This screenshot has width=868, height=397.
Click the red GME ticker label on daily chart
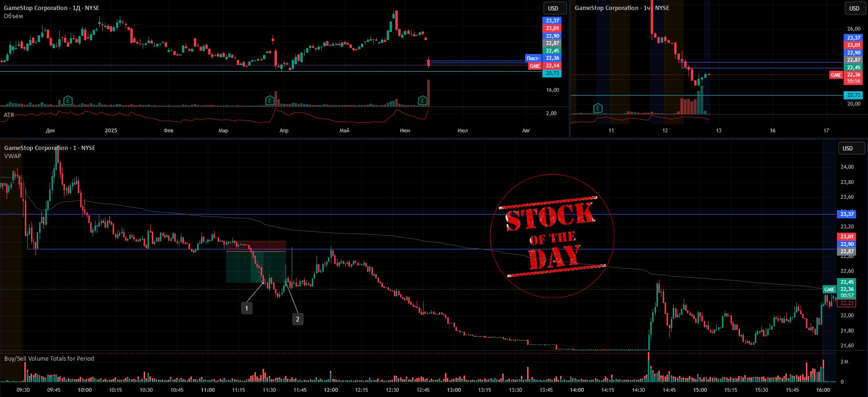[x=535, y=66]
